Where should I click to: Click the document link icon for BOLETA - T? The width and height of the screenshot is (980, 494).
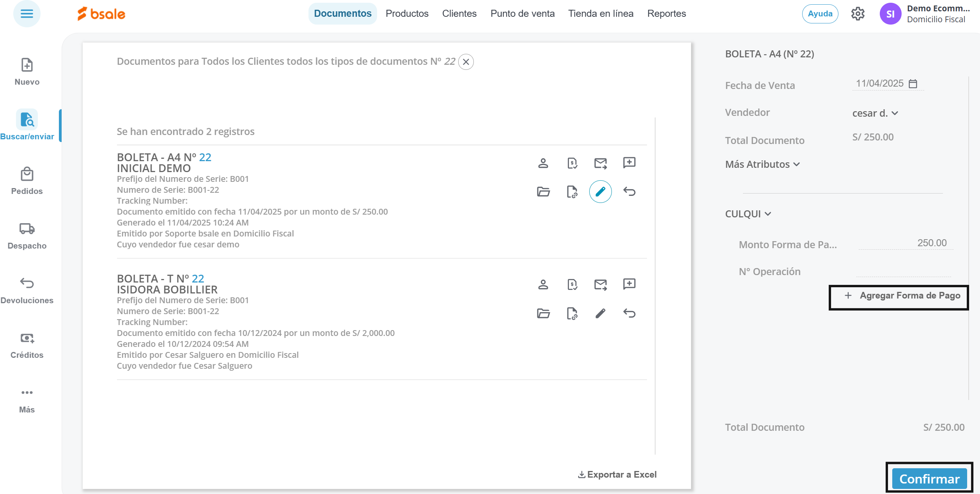click(x=572, y=313)
